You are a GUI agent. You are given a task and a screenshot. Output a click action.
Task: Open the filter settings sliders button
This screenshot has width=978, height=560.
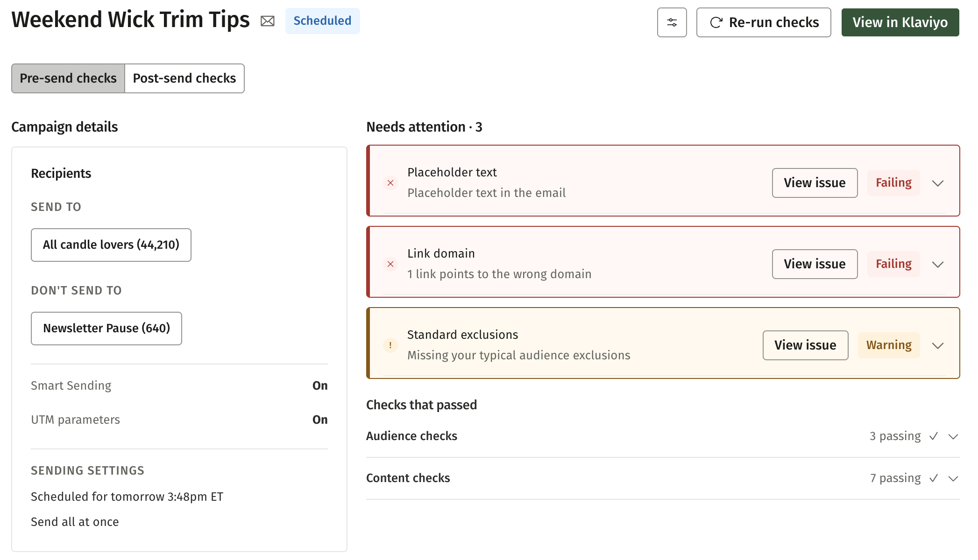tap(672, 22)
